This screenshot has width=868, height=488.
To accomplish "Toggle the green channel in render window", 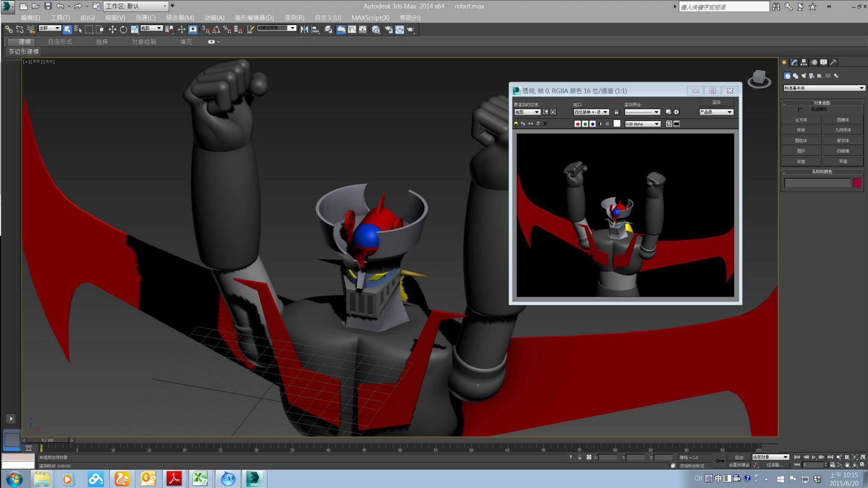I will [585, 124].
